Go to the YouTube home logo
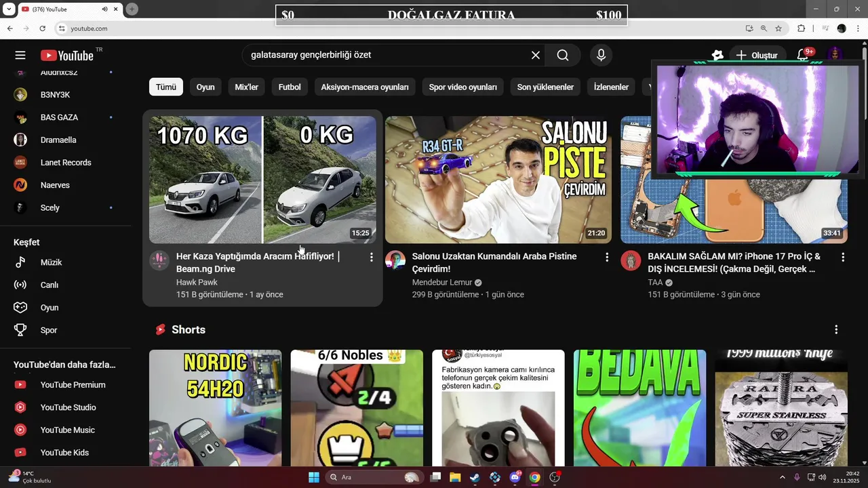 point(67,56)
